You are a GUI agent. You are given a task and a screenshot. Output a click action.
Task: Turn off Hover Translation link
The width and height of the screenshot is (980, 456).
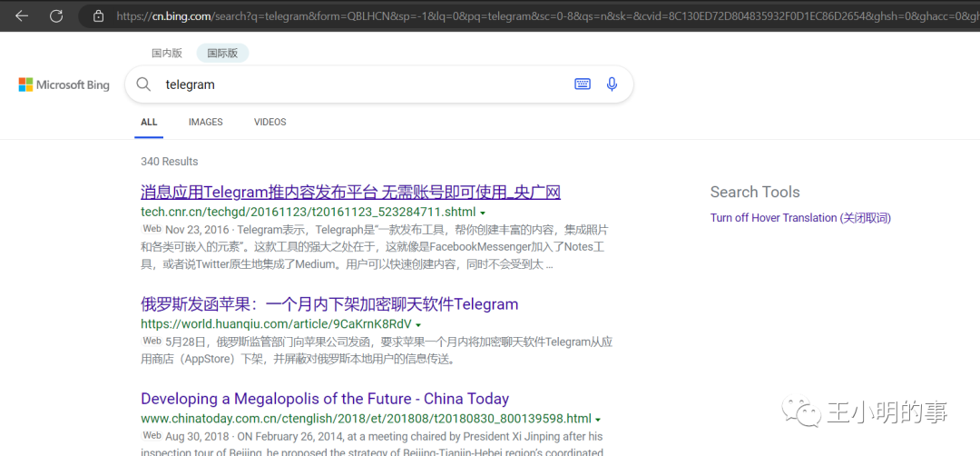coord(800,218)
